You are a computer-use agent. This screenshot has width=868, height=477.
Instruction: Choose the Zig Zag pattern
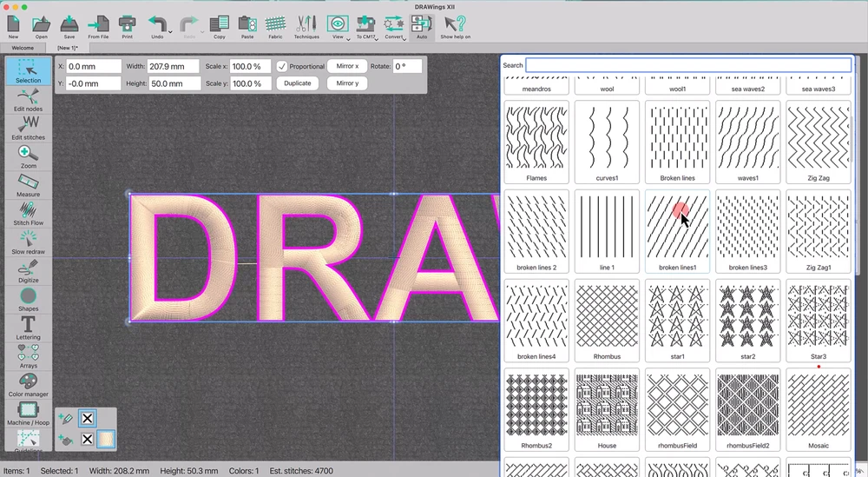pyautogui.click(x=819, y=142)
